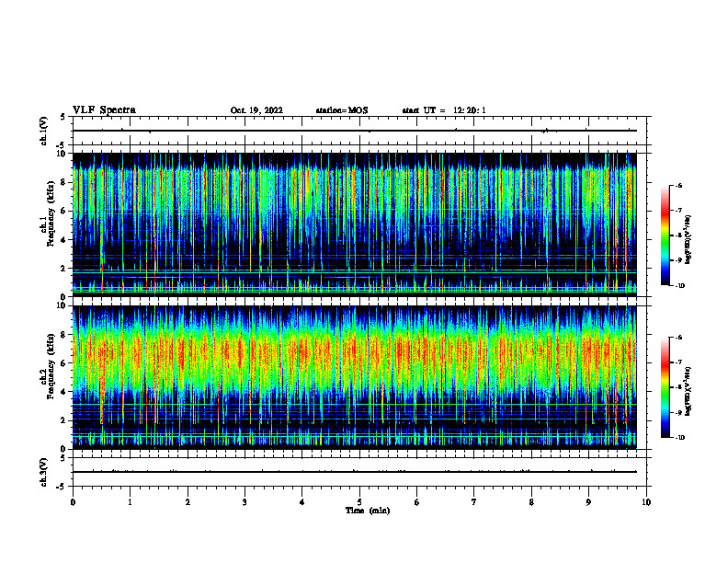Click the ch.1 spectrogram color bar
Viewport: 728px width, 563px height.
665,236
